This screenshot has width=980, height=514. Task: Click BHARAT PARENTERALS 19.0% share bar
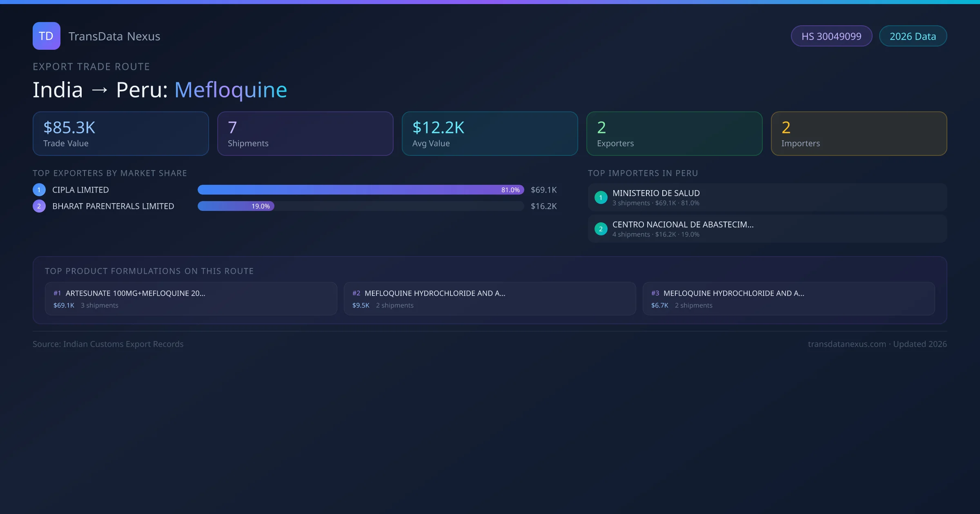click(236, 206)
